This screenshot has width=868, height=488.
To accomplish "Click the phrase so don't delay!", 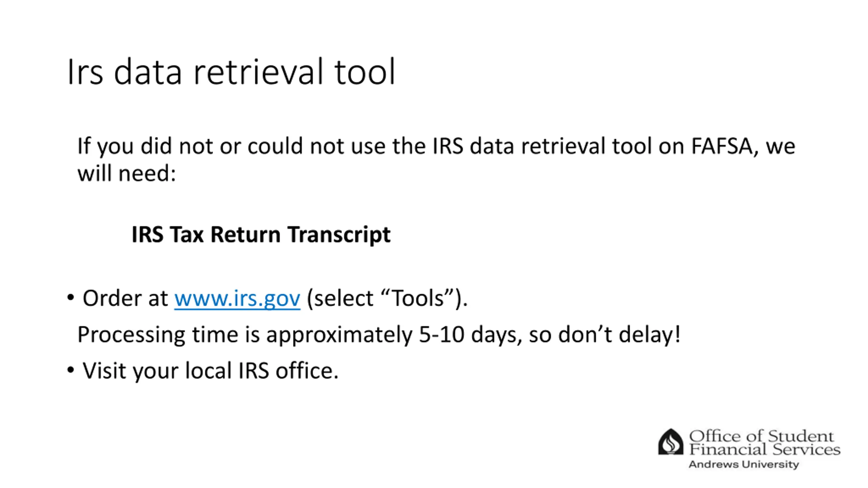I will click(x=605, y=334).
